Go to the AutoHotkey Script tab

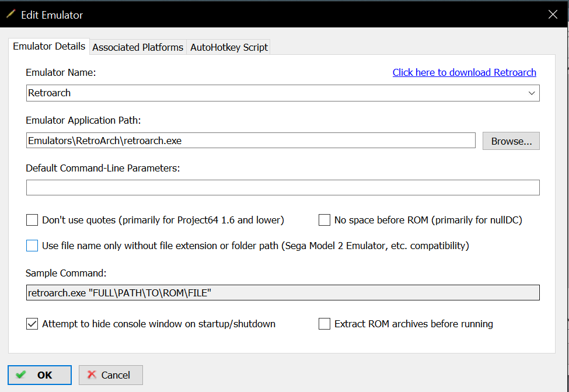click(x=229, y=47)
